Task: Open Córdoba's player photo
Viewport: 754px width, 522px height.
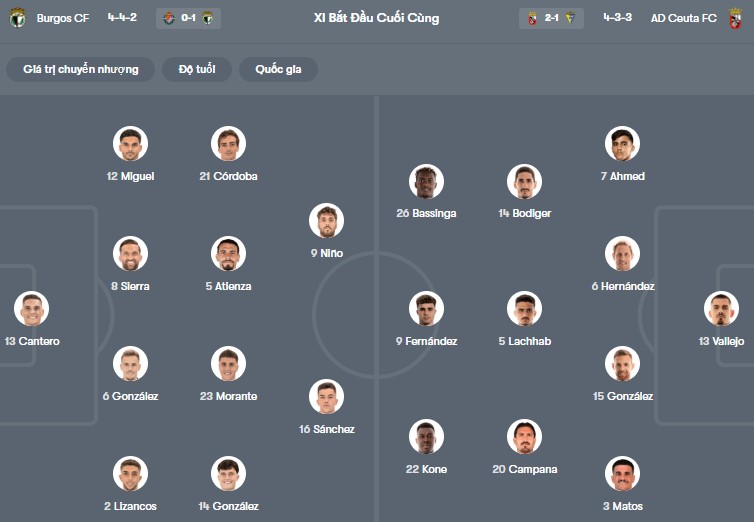Action: pos(228,144)
